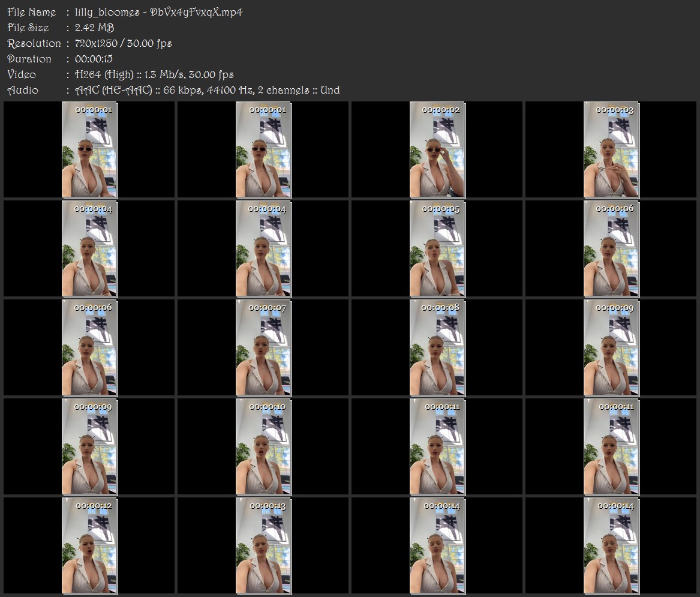700x597 pixels.
Task: Select the "Resolution" label
Action: 34,43
